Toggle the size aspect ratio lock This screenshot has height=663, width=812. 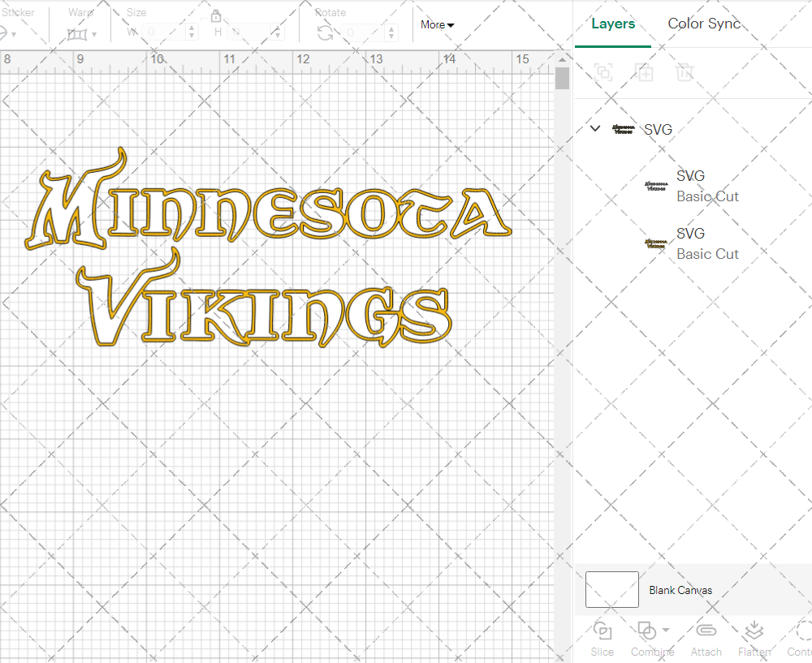[x=216, y=16]
